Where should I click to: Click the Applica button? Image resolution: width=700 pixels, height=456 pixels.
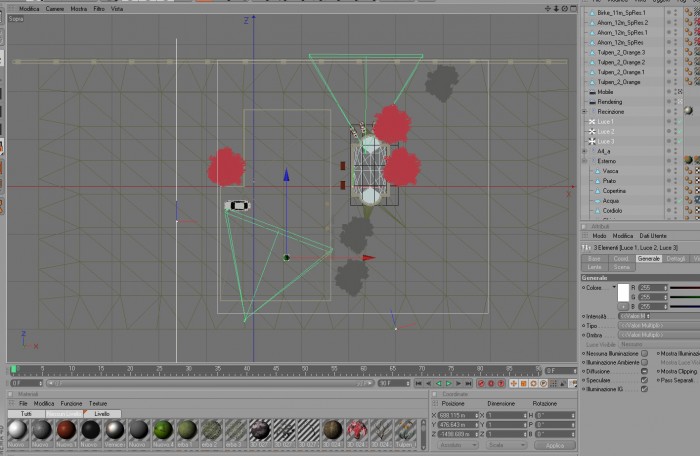[x=554, y=445]
